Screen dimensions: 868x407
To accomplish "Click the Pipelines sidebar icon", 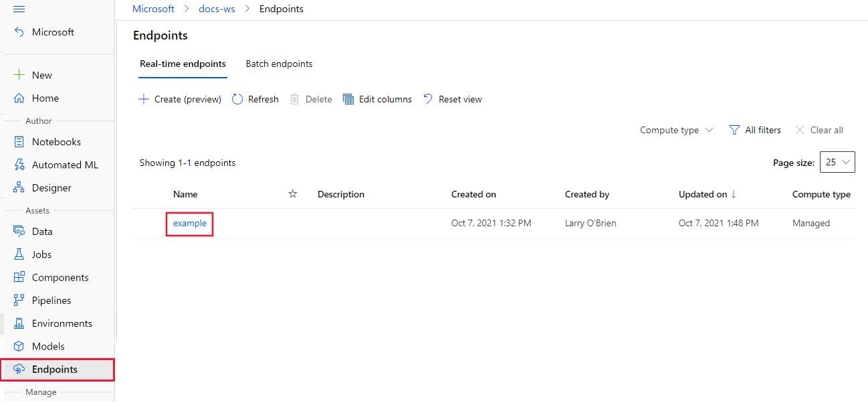I will tap(19, 301).
